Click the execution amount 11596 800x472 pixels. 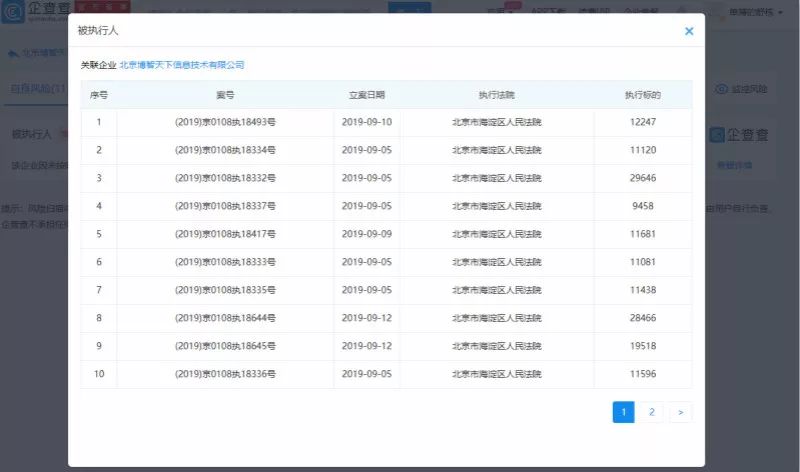click(x=643, y=374)
